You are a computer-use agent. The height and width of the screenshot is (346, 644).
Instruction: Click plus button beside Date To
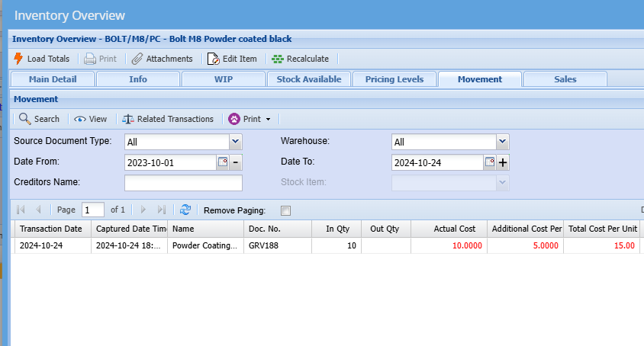click(x=503, y=162)
